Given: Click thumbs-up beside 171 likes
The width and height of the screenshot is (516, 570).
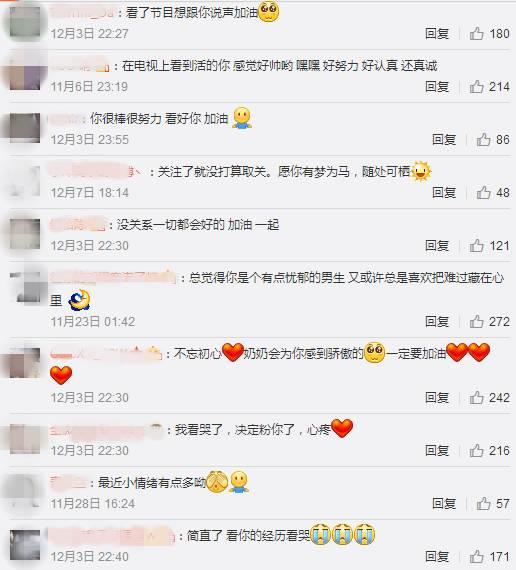Looking at the screenshot, I should click(476, 557).
